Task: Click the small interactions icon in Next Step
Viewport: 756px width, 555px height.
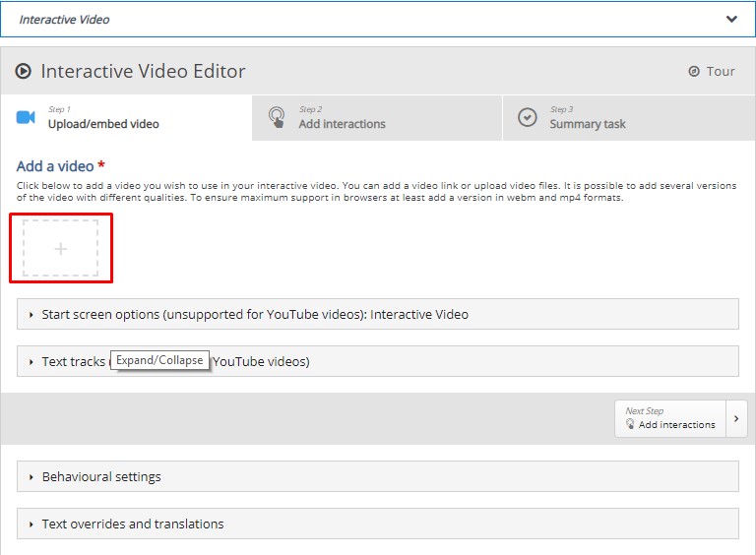Action: pos(630,425)
